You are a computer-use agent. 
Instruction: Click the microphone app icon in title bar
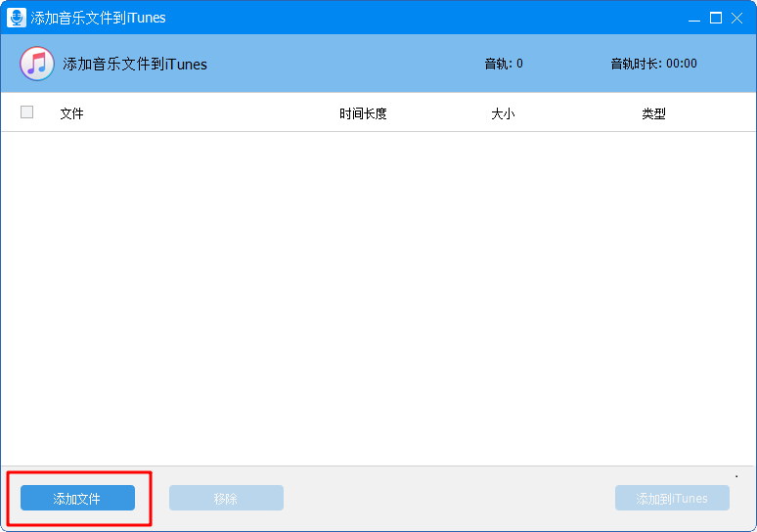[17, 18]
